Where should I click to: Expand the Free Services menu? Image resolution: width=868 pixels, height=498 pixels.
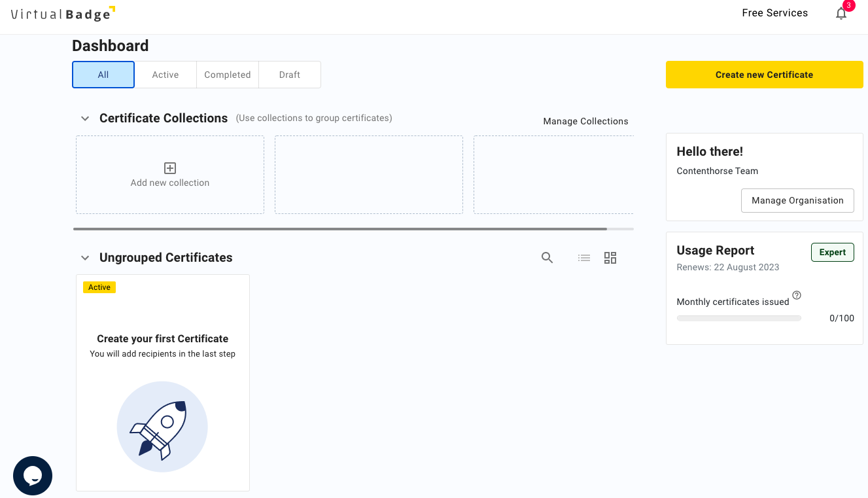[x=774, y=12]
